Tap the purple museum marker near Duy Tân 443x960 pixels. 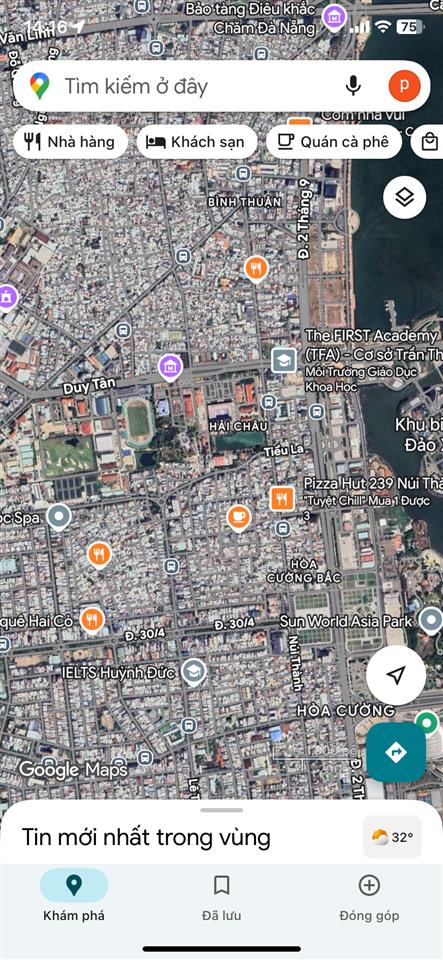(x=170, y=368)
